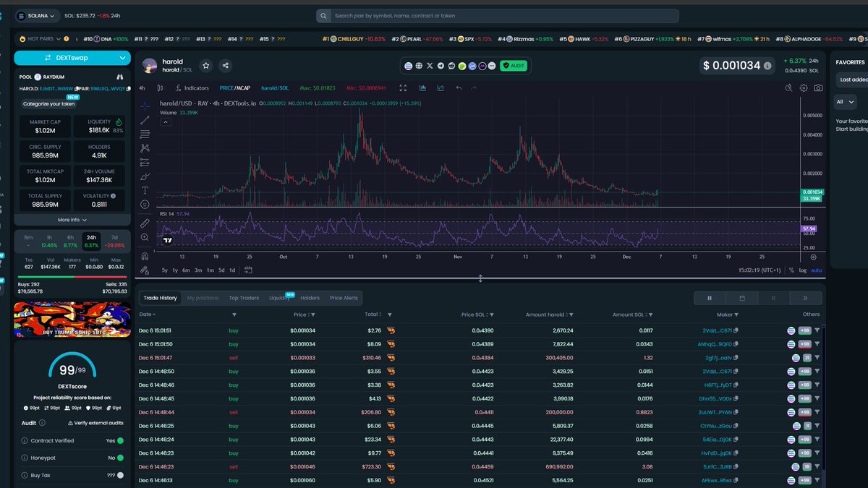Pause the trade history feed
Screen dimensions: 868x488
(x=710, y=298)
